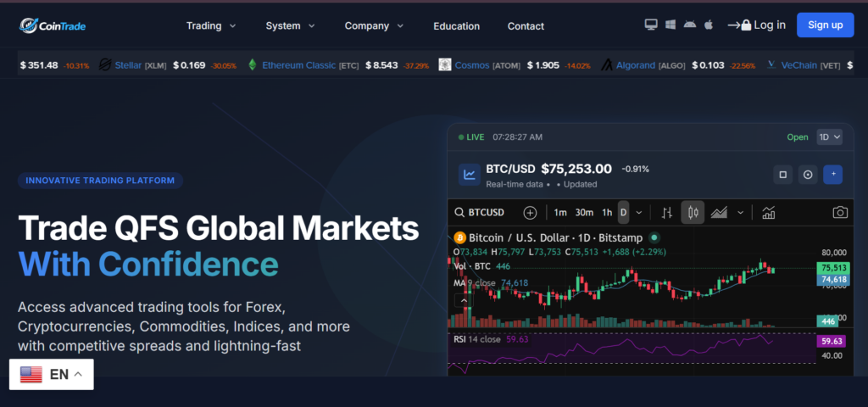Select the 1h timeframe
The width and height of the screenshot is (868, 407).
(x=607, y=213)
